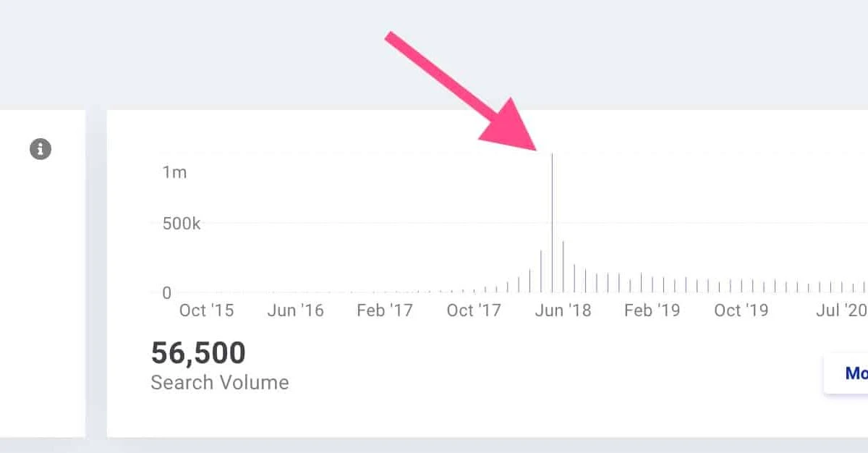The height and width of the screenshot is (453, 868).
Task: Click the Oct '17 axis label
Action: tap(474, 310)
